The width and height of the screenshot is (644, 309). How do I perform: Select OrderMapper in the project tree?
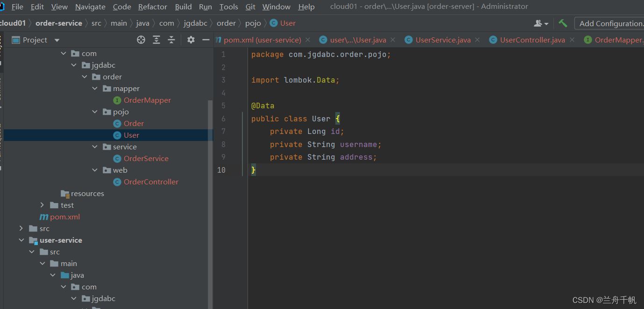pos(147,100)
